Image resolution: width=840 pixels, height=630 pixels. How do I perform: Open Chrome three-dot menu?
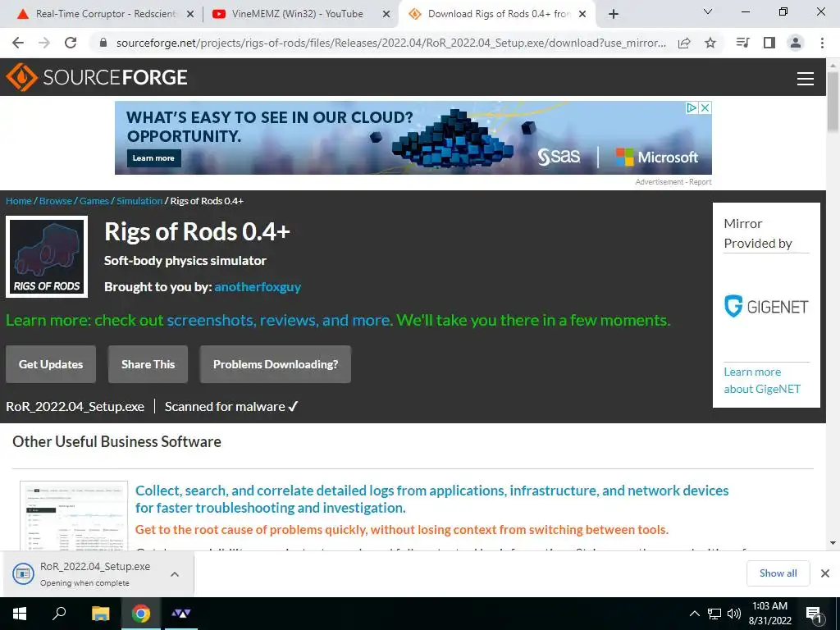click(822, 43)
